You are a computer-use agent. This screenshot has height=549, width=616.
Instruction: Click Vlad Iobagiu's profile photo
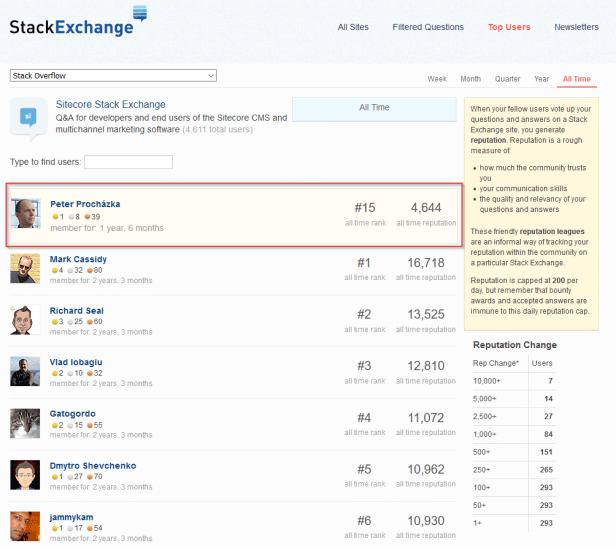point(26,372)
